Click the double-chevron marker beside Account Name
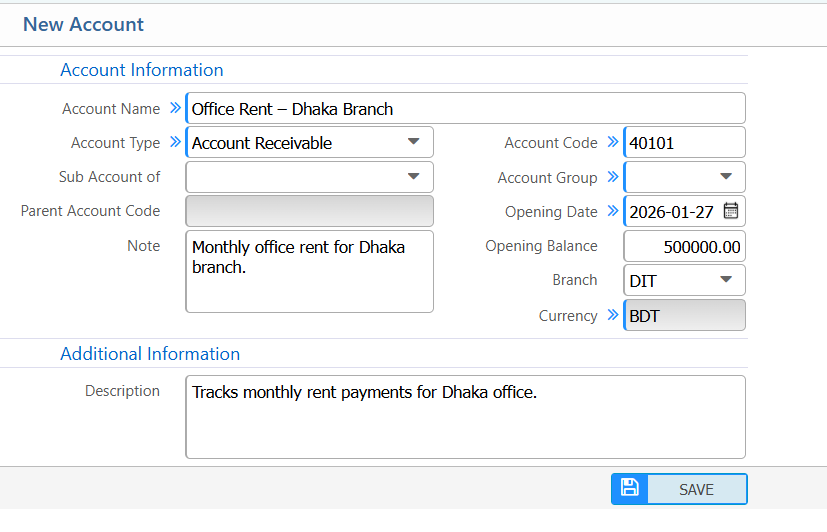The image size is (827, 532). click(176, 108)
